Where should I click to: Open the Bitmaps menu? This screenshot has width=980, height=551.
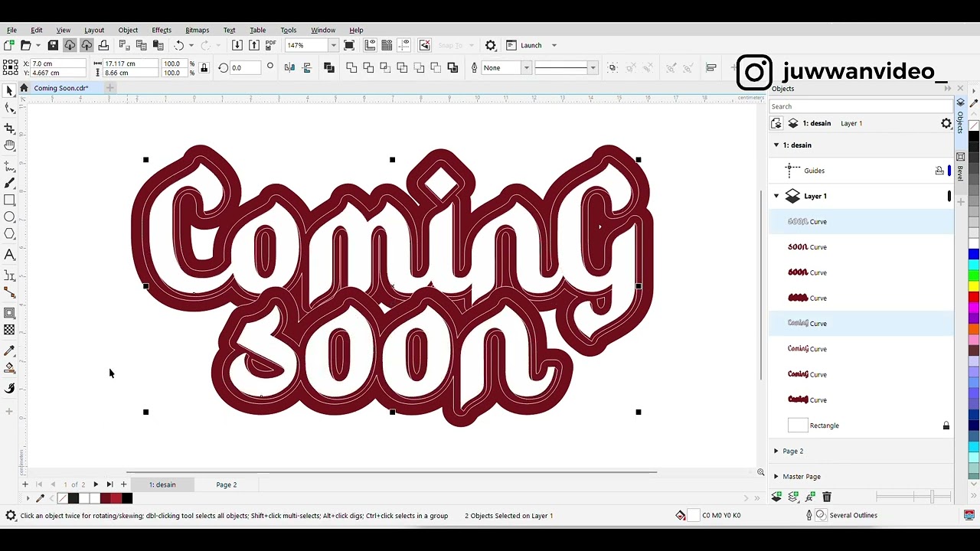[x=197, y=30]
